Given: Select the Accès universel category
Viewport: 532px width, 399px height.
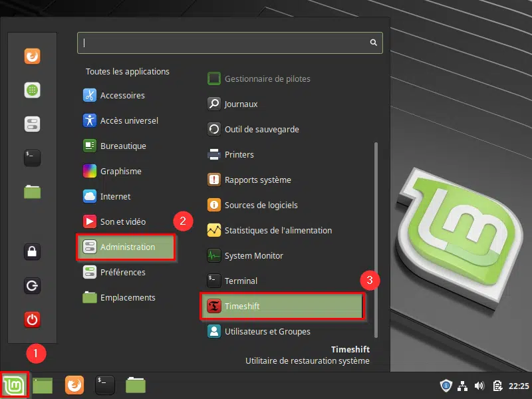Looking at the screenshot, I should pyautogui.click(x=127, y=121).
